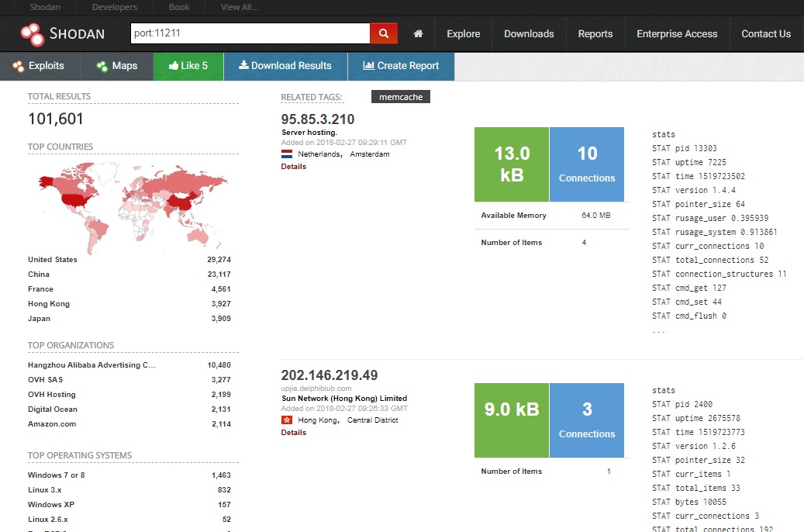Open View All in top bar
804x532 pixels.
coord(239,8)
